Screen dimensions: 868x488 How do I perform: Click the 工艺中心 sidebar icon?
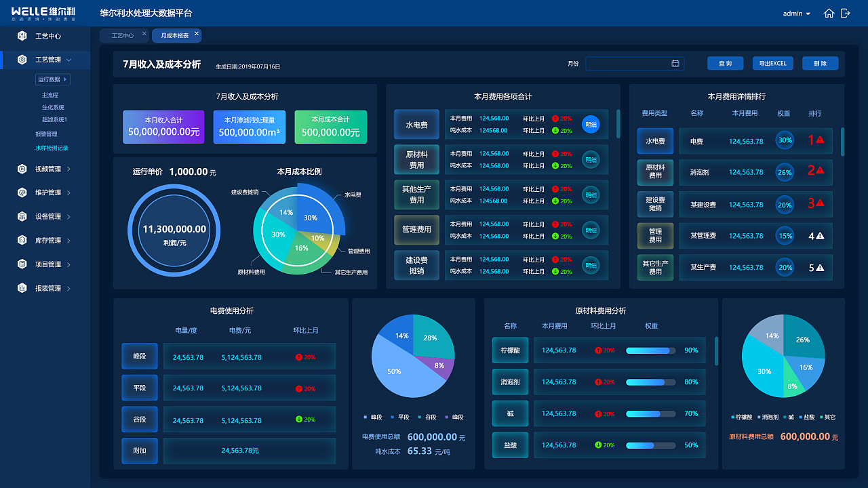pos(22,36)
